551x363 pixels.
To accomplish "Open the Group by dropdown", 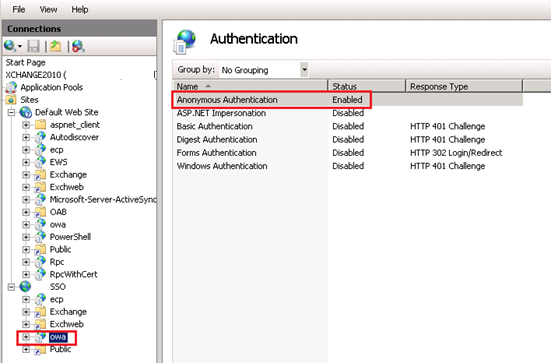I will [x=304, y=70].
